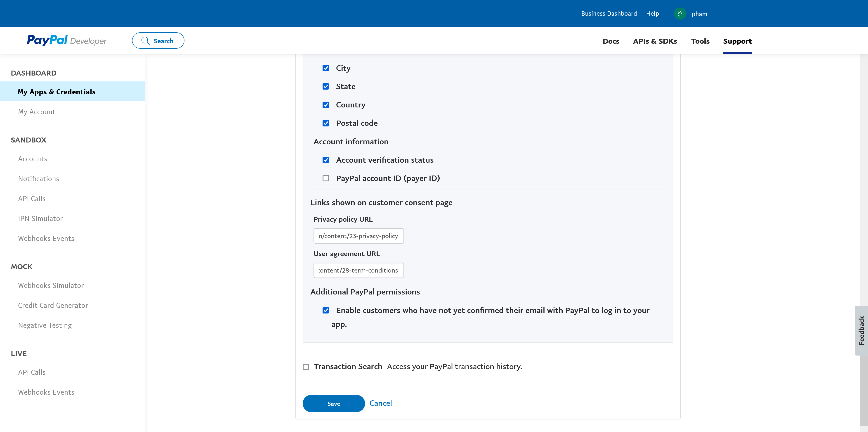This screenshot has width=868, height=432.
Task: Open the Feedback side tab
Action: (x=861, y=330)
